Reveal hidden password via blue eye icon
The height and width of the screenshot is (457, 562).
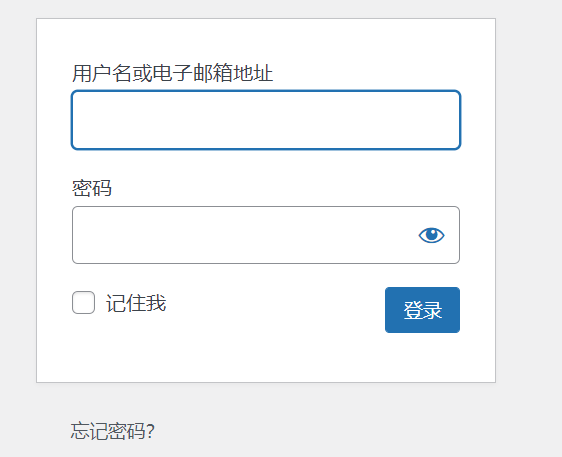[x=432, y=235]
